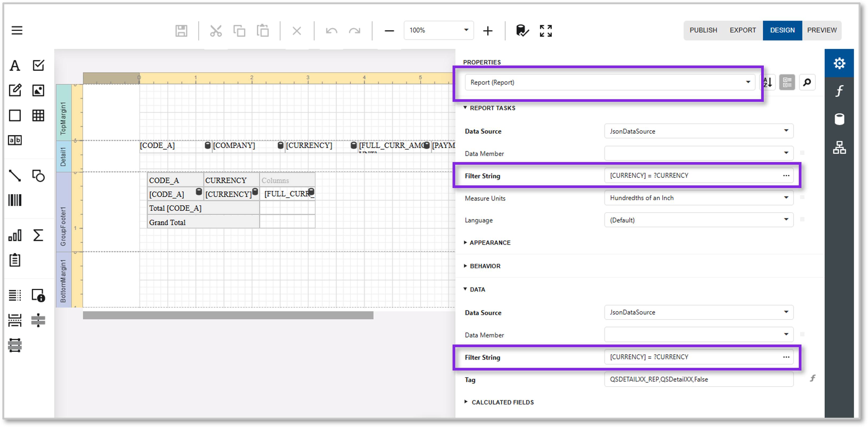Viewport: 868px width, 427px height.
Task: Click the Paste icon
Action: tap(262, 31)
